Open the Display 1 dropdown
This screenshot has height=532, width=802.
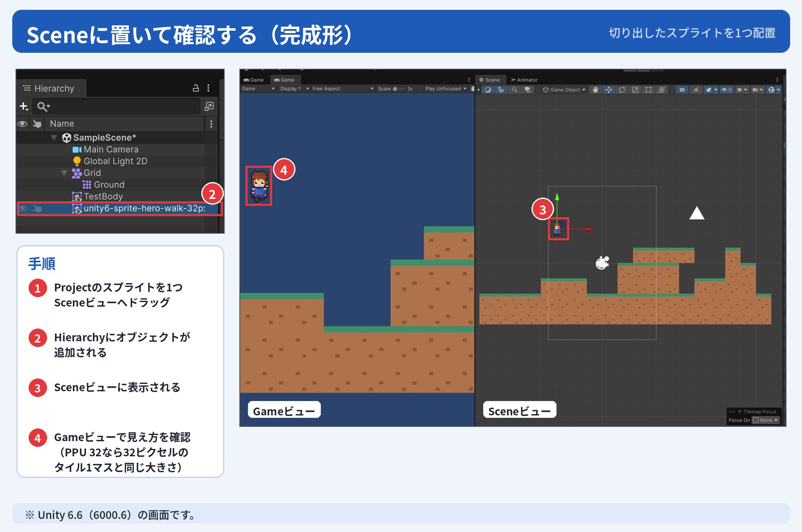point(295,88)
